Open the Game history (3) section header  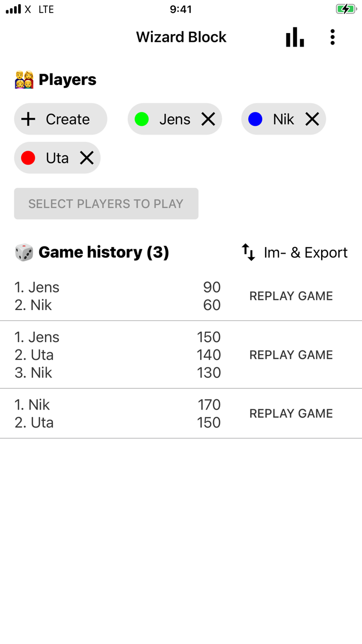click(103, 252)
